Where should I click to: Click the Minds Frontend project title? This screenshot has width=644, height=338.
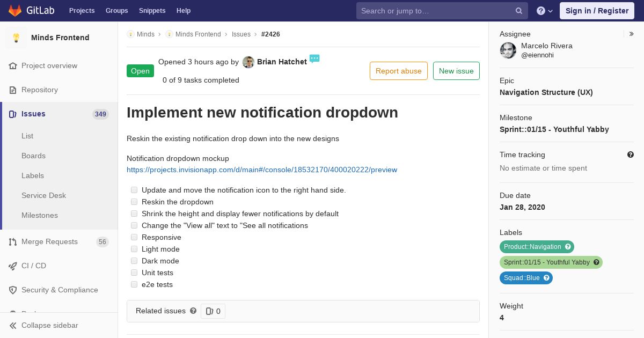pos(60,38)
